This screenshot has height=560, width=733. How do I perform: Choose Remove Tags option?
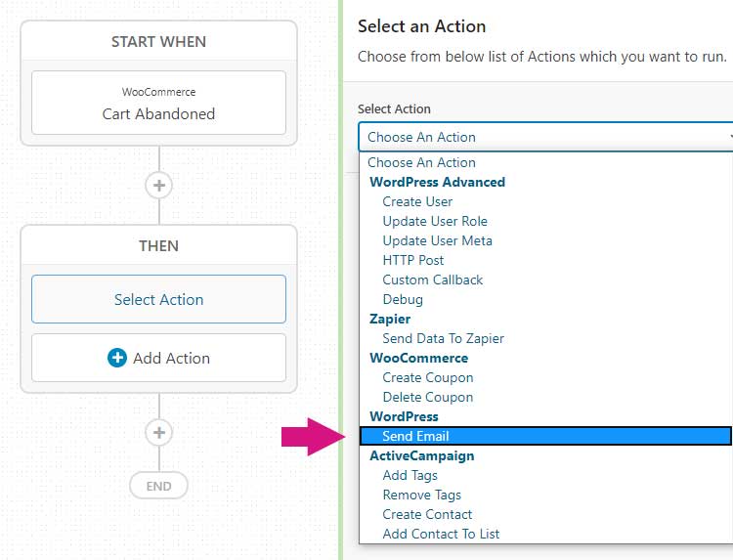tap(421, 495)
